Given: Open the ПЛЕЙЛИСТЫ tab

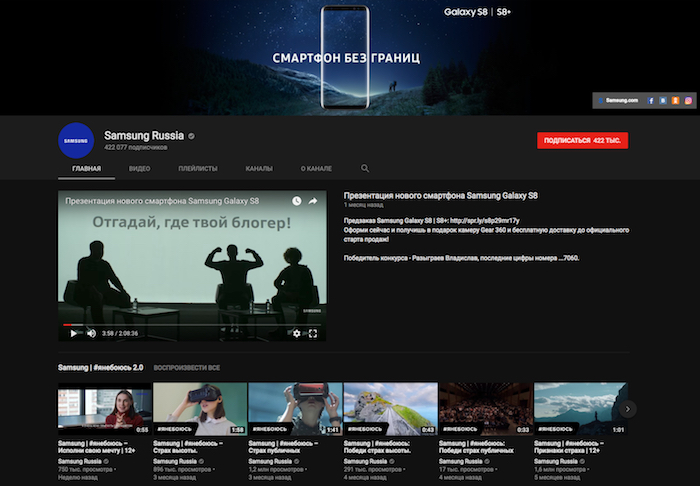Looking at the screenshot, I should (198, 169).
